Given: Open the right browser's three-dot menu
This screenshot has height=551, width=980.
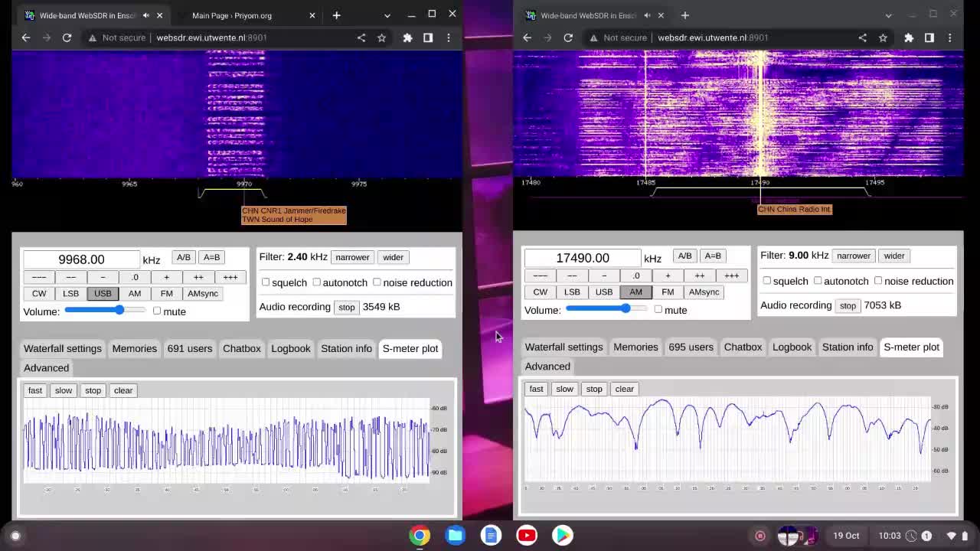Looking at the screenshot, I should click(950, 37).
